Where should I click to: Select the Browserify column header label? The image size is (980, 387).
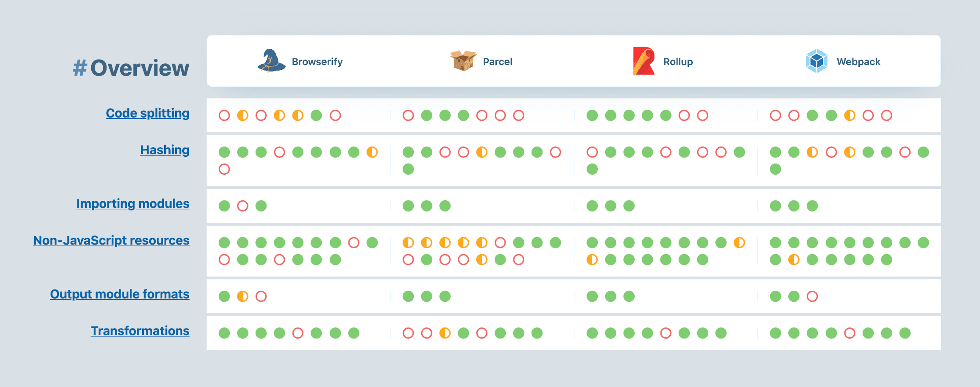[317, 62]
